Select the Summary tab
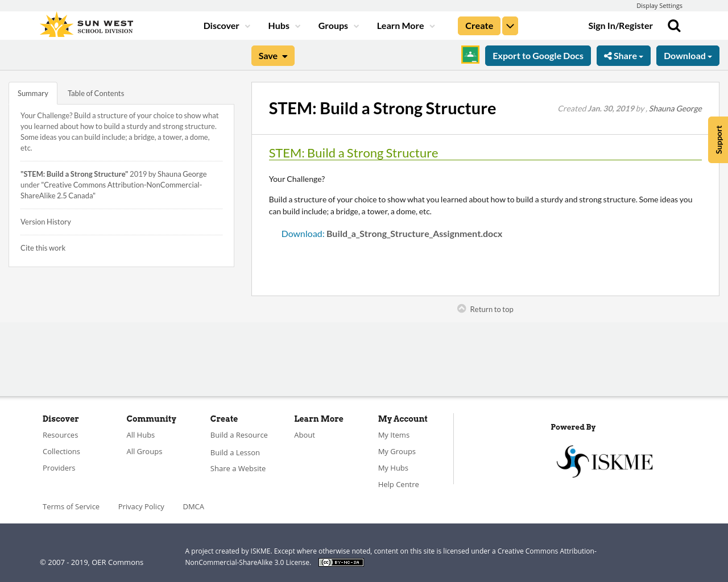Image resolution: width=728 pixels, height=582 pixels. coord(32,92)
